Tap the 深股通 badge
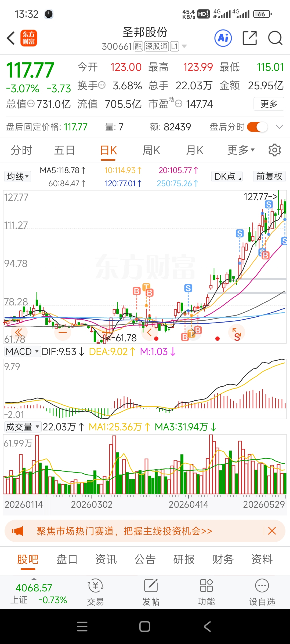Viewport: 290px width, 644px height. pyautogui.click(x=156, y=46)
